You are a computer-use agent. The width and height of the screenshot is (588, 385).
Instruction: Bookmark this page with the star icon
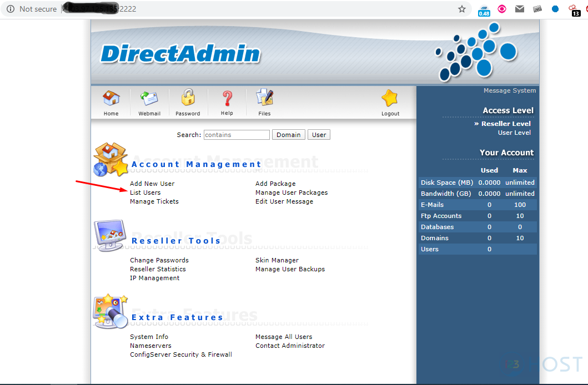461,9
